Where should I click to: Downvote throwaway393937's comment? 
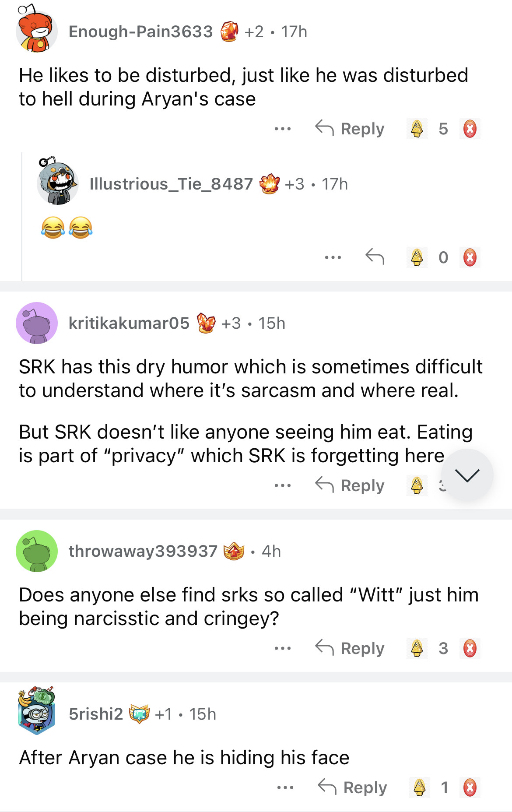470,648
